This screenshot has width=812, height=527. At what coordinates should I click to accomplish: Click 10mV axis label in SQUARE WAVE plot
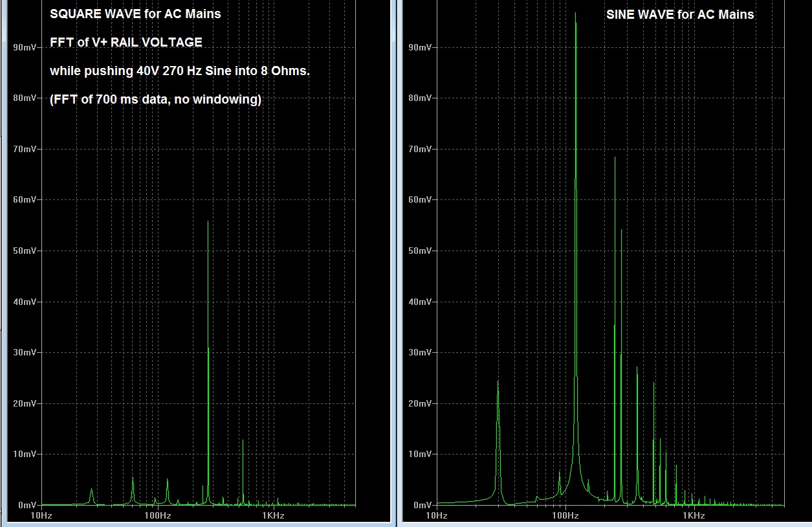point(23,454)
